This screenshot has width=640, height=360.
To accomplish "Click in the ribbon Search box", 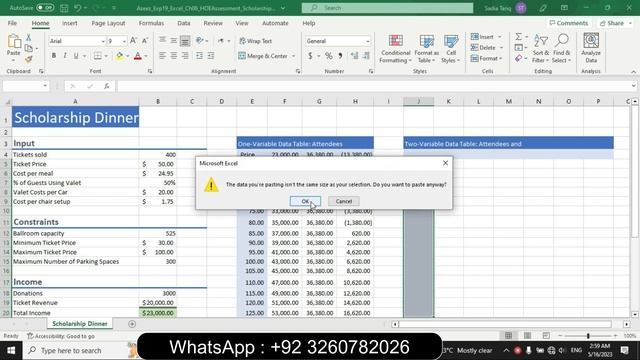I will [387, 8].
